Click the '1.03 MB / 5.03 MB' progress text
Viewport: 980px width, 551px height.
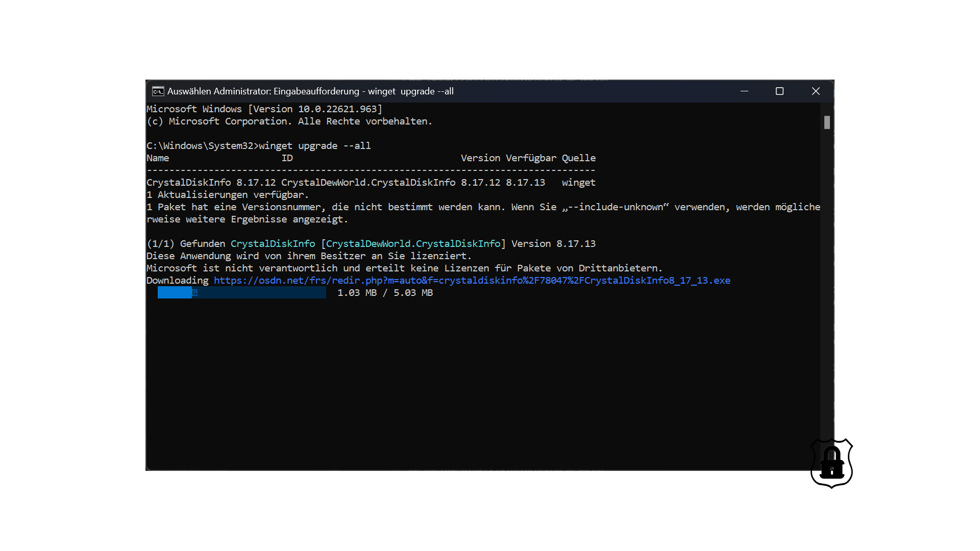(x=385, y=293)
